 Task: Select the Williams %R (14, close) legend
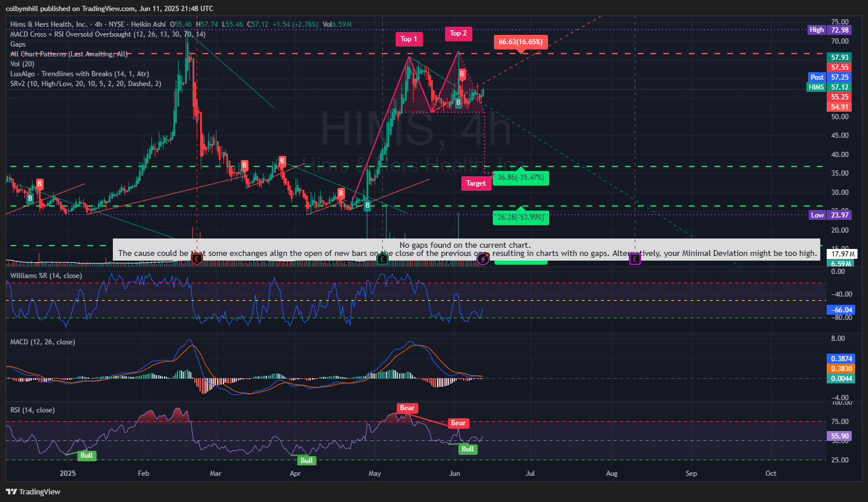[x=46, y=276]
